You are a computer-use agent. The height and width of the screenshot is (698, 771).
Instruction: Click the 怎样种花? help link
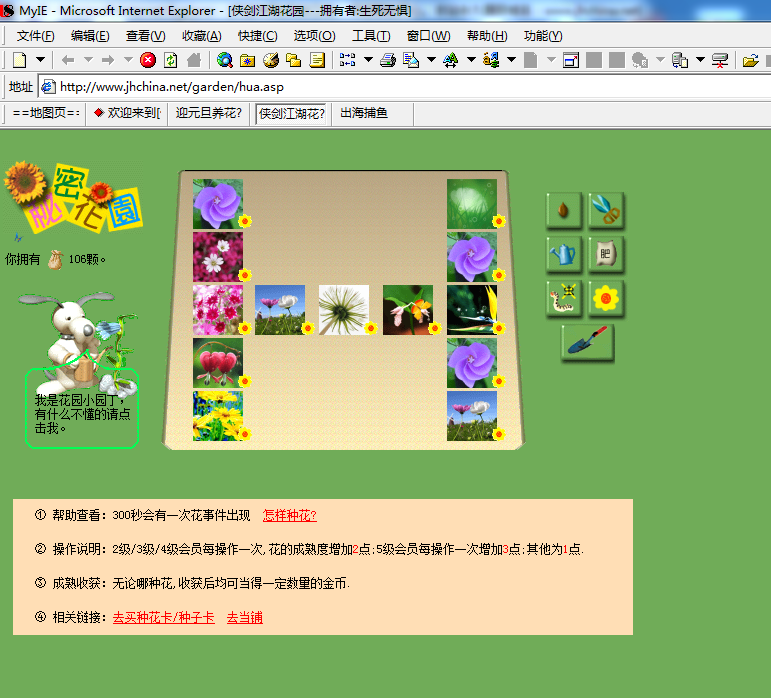coord(290,515)
